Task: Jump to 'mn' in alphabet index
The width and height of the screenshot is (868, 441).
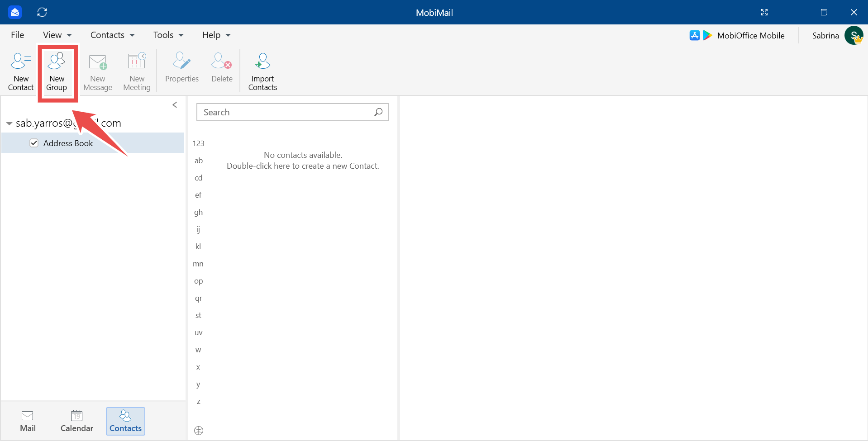Action: (x=198, y=264)
